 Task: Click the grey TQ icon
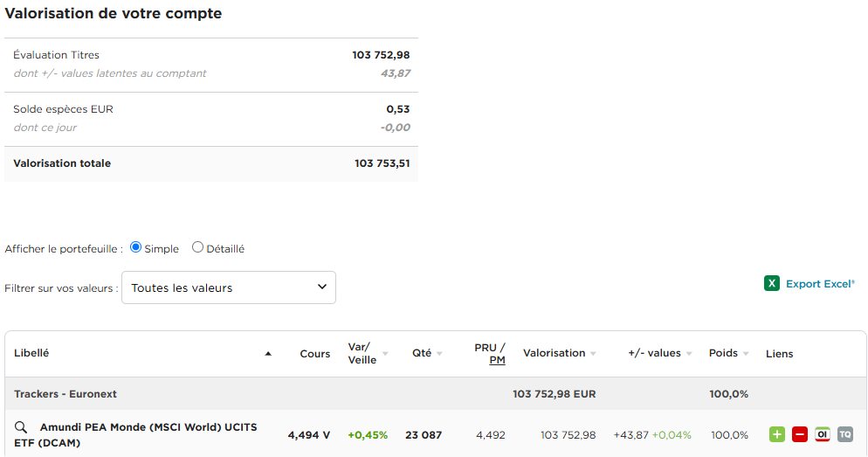pos(844,434)
